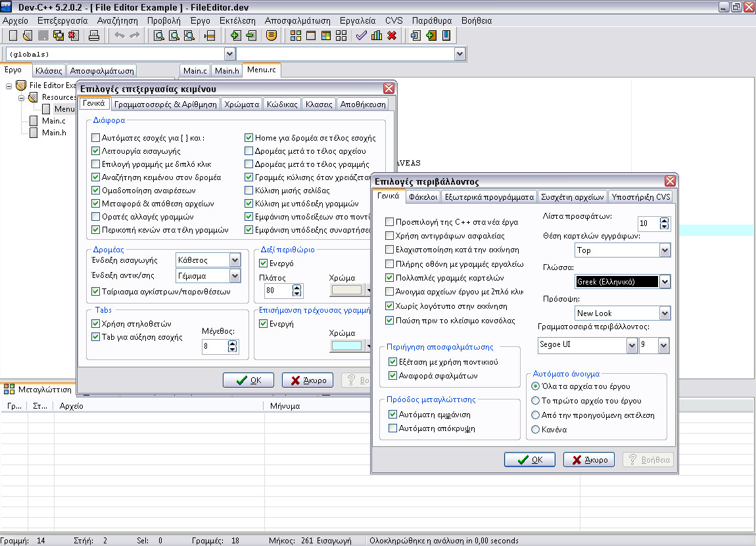The height and width of the screenshot is (546, 756).
Task: Click the Rebuild All four-outlined-squares icon
Action: point(341,35)
